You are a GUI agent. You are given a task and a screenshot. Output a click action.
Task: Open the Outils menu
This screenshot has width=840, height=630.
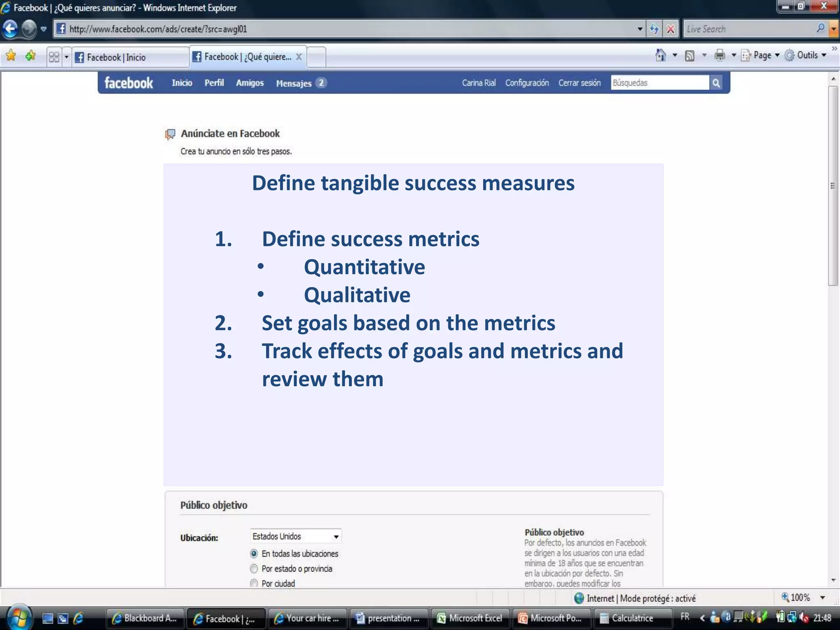tap(805, 55)
